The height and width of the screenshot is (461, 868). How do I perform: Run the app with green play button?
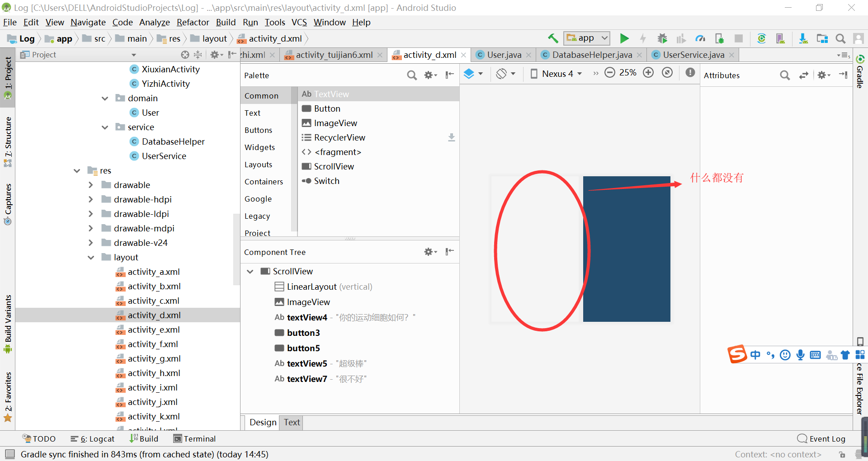click(x=624, y=38)
